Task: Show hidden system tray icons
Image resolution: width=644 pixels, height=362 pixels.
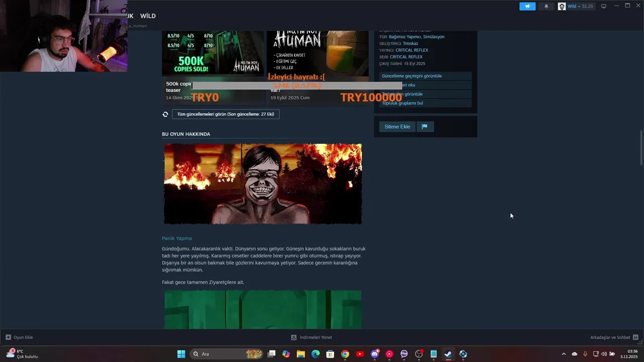Action: 563,354
